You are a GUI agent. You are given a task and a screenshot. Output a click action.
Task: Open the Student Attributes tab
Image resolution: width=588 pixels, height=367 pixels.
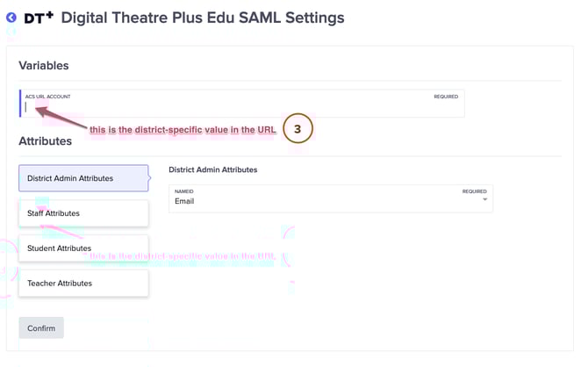coord(83,248)
